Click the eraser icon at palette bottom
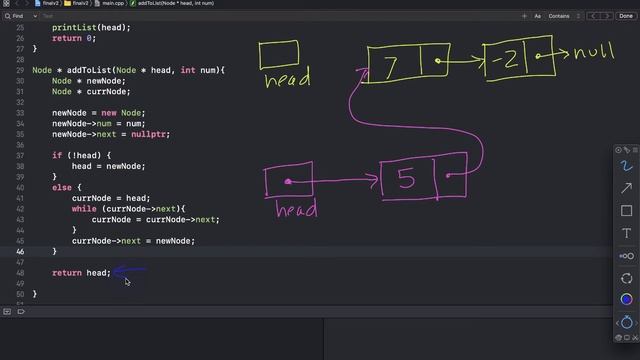Image resolution: width=640 pixels, height=360 pixels. pyautogui.click(x=618, y=338)
